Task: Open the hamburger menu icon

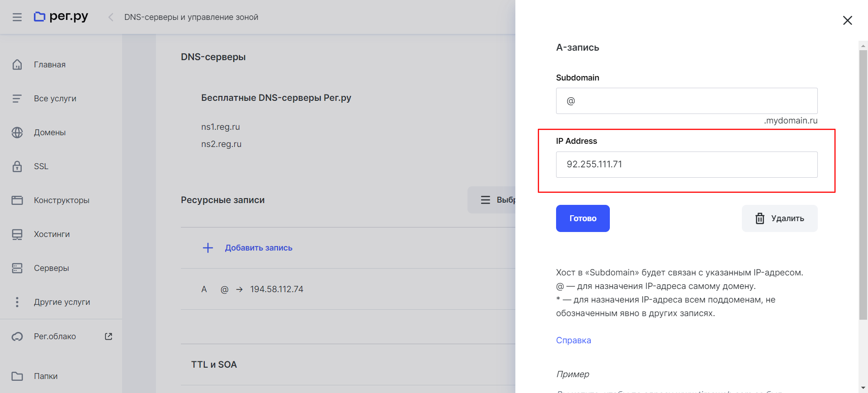Action: coord(17,17)
